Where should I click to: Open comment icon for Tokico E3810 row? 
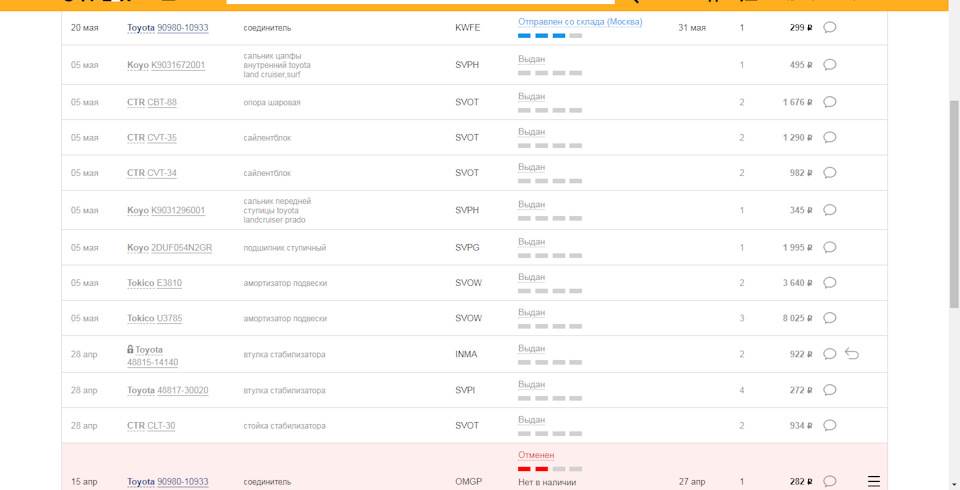[830, 283]
